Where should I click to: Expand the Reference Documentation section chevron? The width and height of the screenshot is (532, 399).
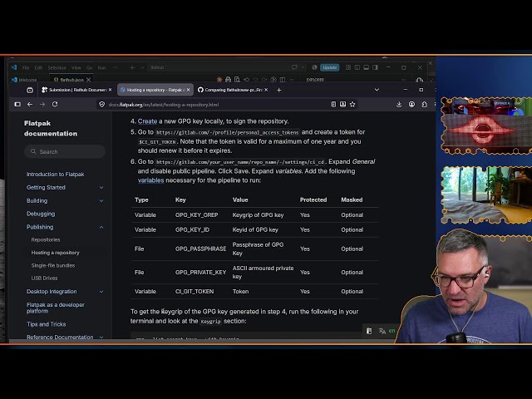click(101, 337)
